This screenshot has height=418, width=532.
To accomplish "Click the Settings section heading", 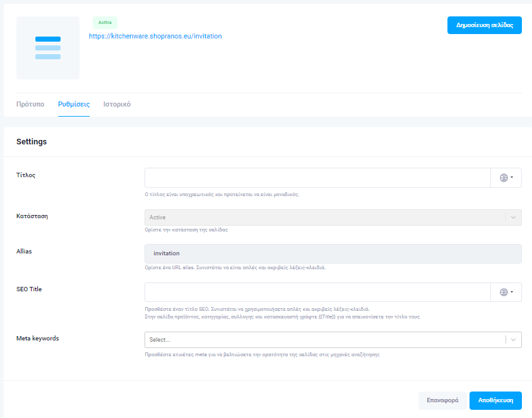I will pos(32,142).
